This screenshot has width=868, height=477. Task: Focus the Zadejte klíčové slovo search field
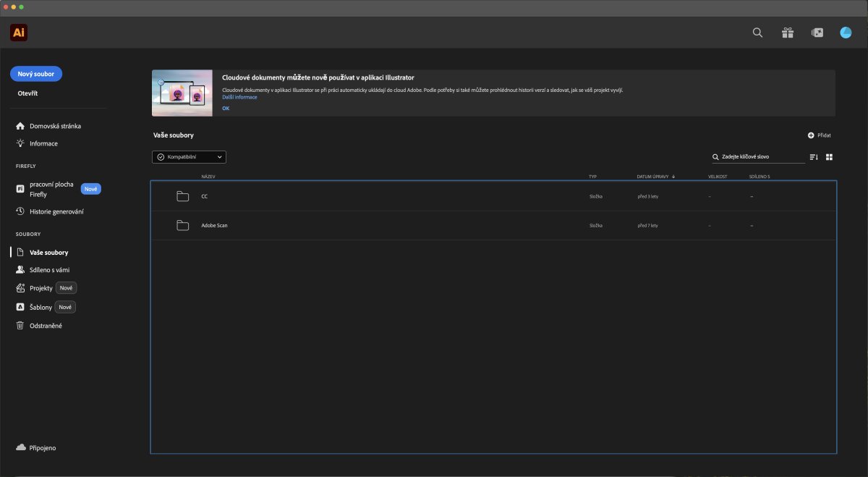758,157
